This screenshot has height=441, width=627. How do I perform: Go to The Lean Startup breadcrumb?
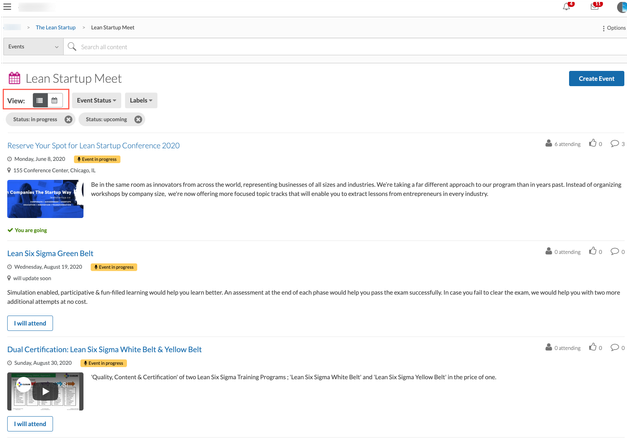click(x=56, y=28)
